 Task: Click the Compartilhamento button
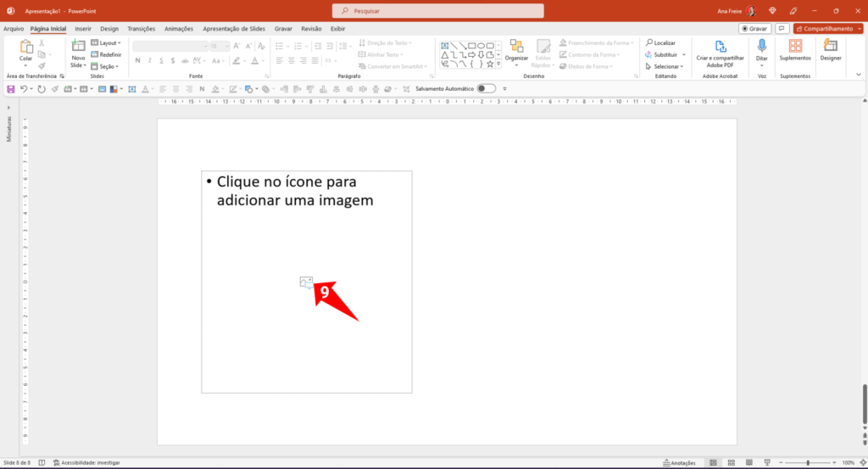coord(827,28)
